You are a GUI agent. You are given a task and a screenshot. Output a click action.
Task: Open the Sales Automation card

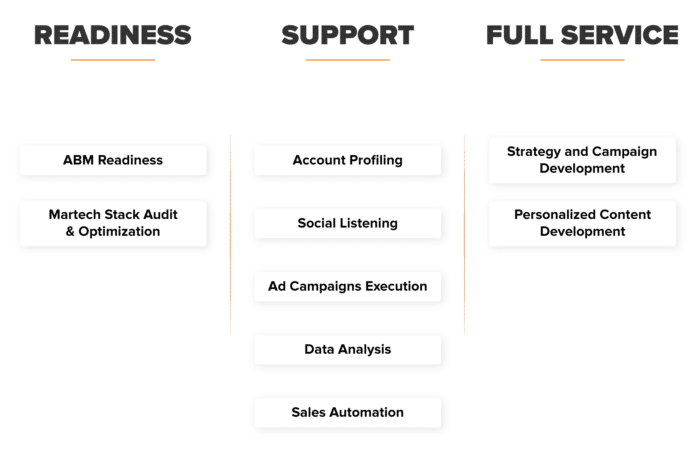347,412
